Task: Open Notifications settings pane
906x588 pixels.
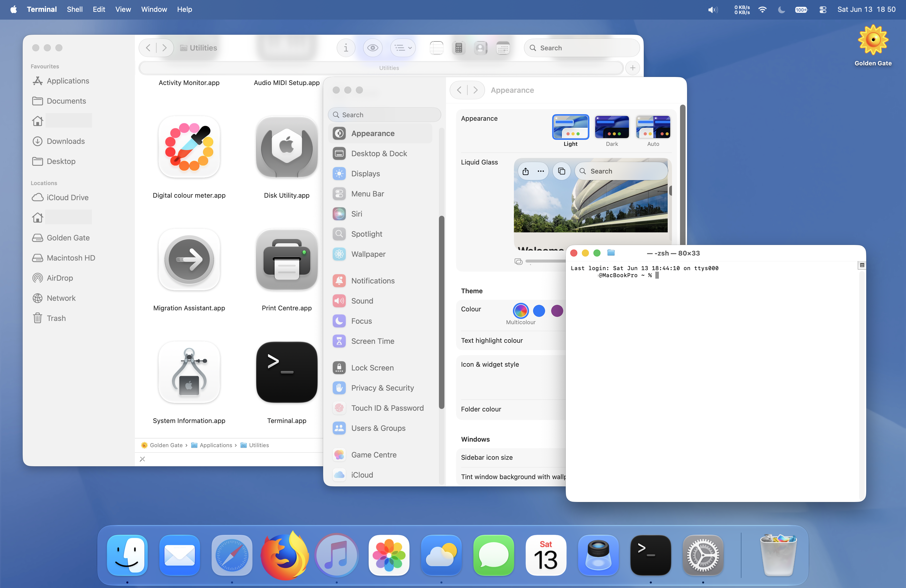Action: (380, 281)
